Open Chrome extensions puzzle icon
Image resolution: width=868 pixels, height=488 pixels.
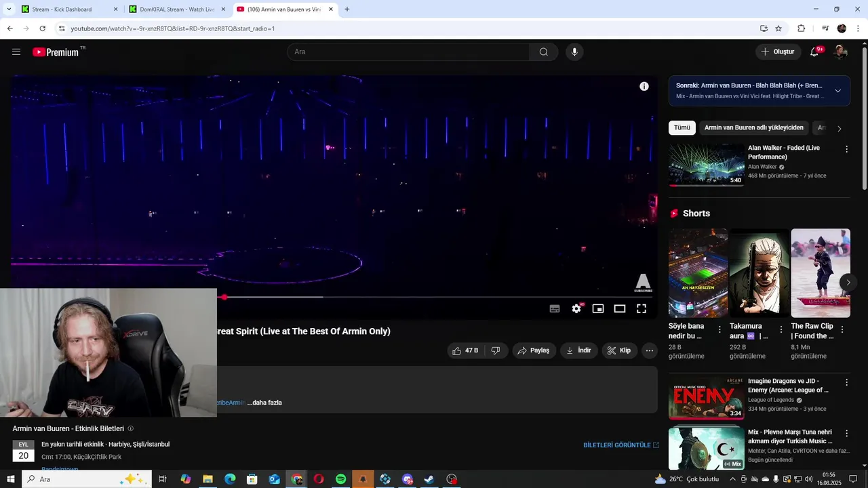[801, 28]
